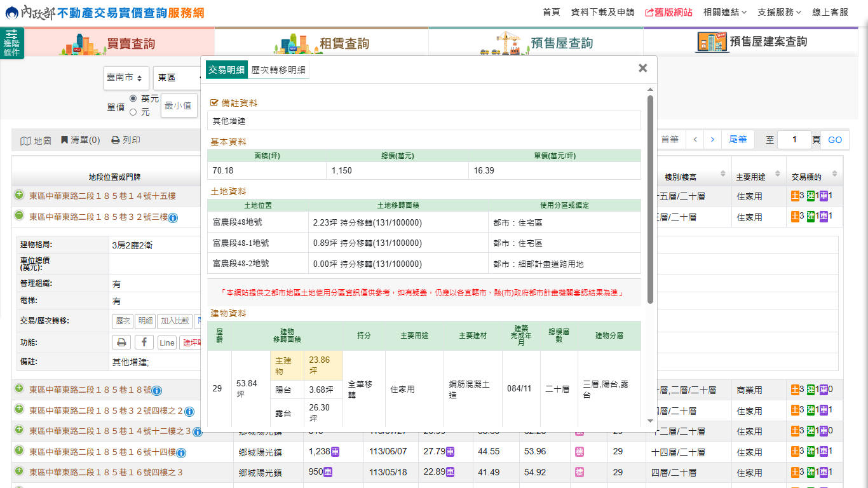Select the 萬元 unit price radio button
Image resolution: width=868 pixels, height=488 pixels.
[x=133, y=98]
